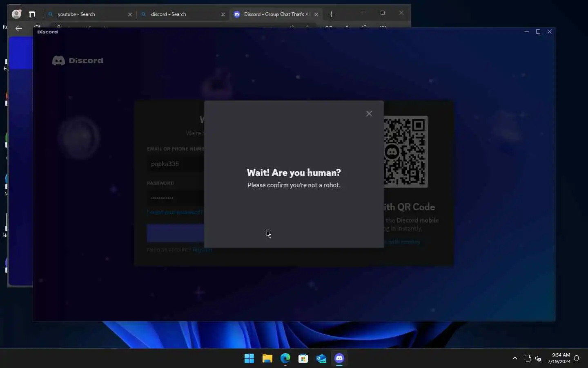This screenshot has height=368, width=588.
Task: Click the Discord icon in the taskbar
Action: click(x=339, y=359)
